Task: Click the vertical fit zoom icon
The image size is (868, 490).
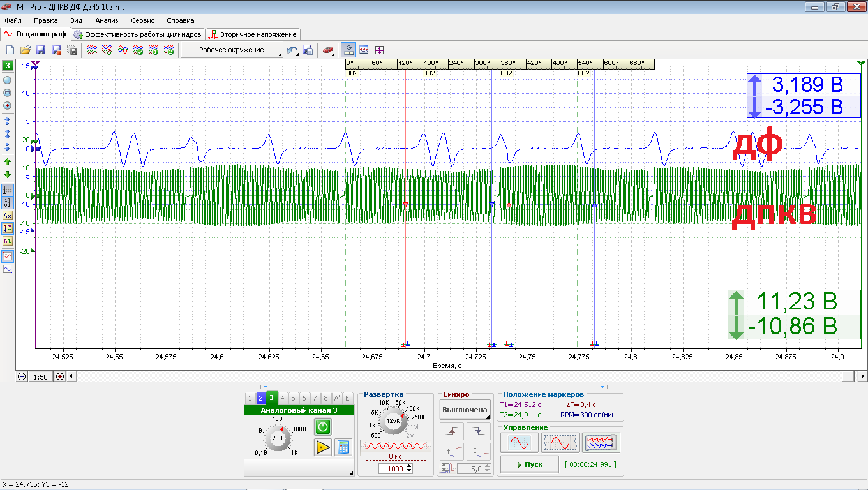Action: [8, 93]
